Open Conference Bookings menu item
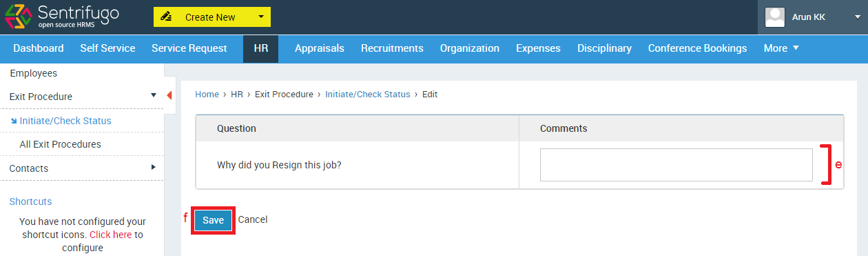 (x=697, y=48)
